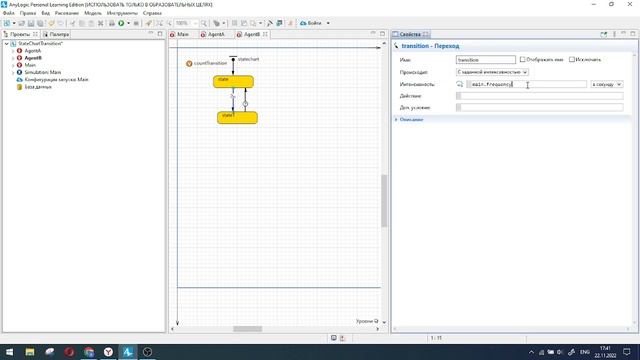Click the Действие action input field

(x=540, y=96)
